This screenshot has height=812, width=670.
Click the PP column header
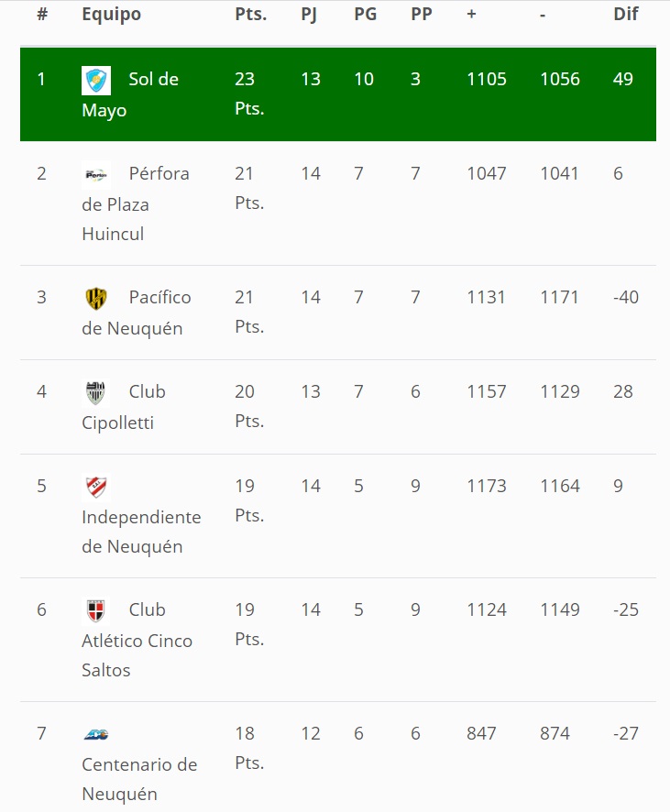[422, 15]
